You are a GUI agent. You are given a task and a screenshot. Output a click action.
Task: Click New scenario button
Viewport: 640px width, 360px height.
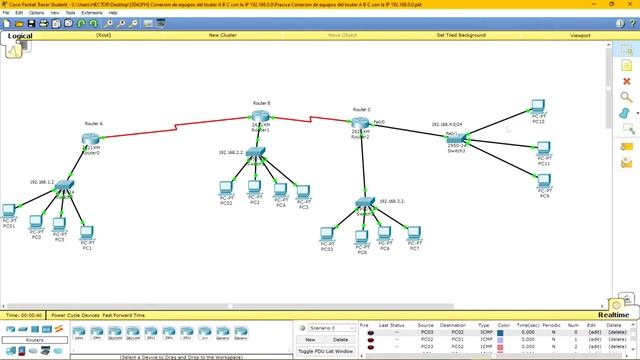pyautogui.click(x=310, y=340)
